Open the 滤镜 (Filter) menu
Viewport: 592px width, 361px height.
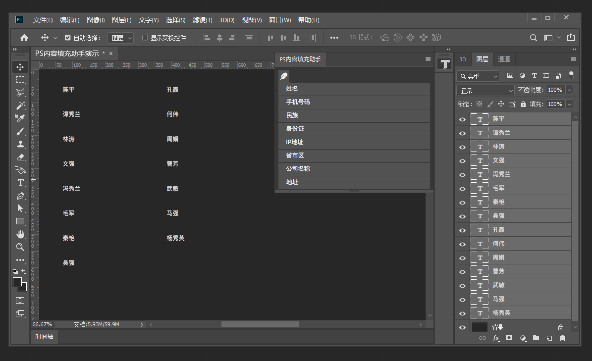pyautogui.click(x=203, y=20)
